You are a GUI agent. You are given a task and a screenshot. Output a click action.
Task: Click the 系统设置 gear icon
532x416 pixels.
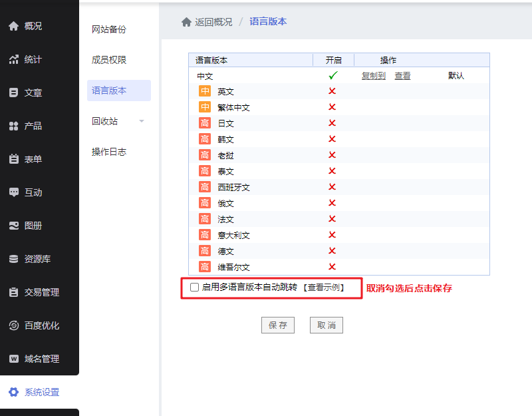(x=13, y=392)
